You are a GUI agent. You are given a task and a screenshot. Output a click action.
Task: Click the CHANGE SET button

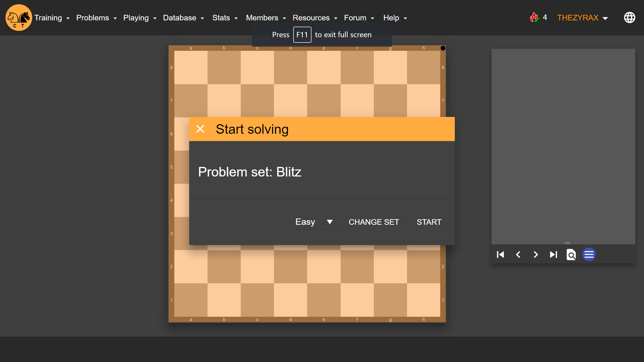click(x=374, y=222)
